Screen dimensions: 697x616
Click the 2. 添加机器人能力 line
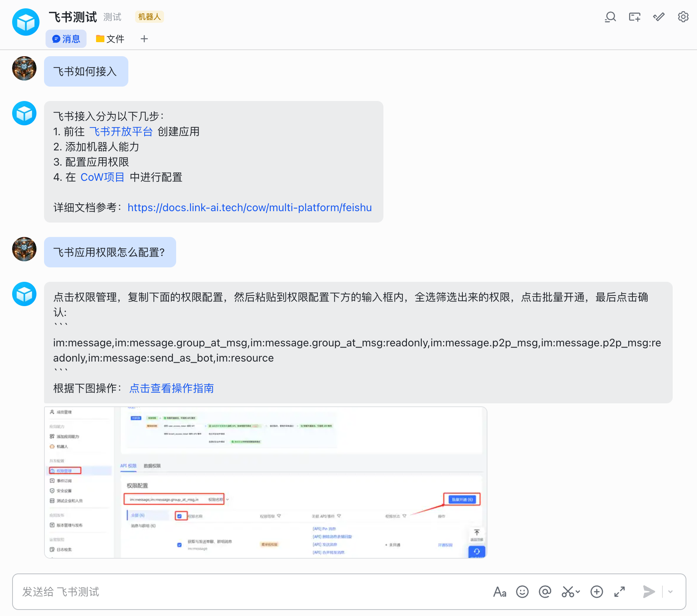click(96, 147)
